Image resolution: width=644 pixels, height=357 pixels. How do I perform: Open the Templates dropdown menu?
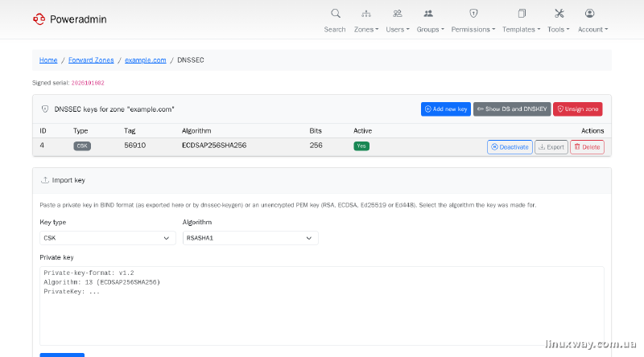tap(521, 30)
